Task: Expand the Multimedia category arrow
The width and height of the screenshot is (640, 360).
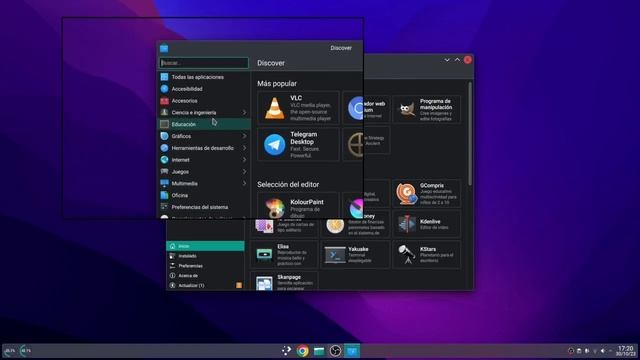Action: [x=244, y=183]
